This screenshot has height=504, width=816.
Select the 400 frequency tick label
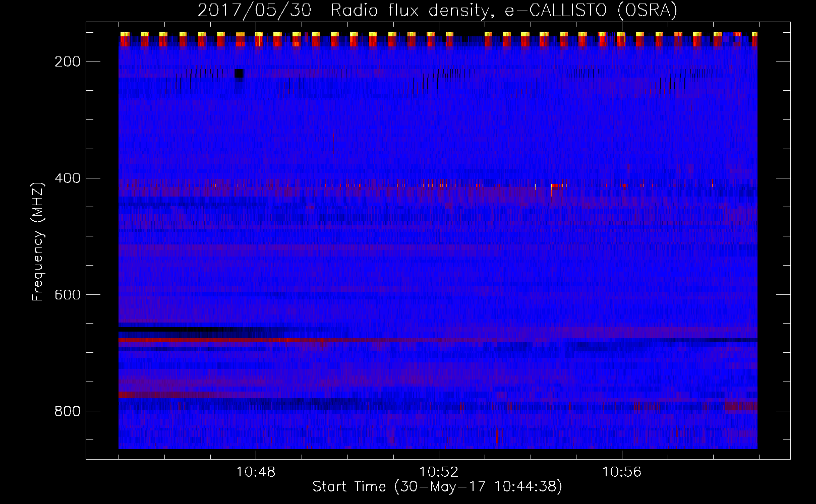[68, 178]
